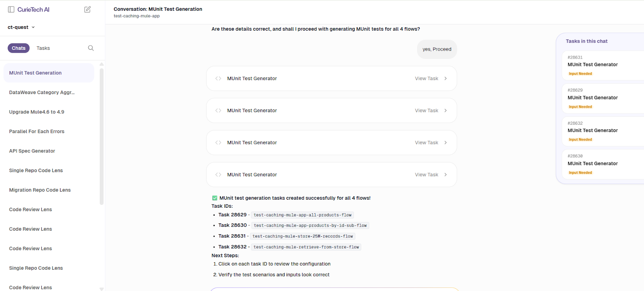
Task: Click task #28630 card in Tasks panel
Action: (603, 165)
